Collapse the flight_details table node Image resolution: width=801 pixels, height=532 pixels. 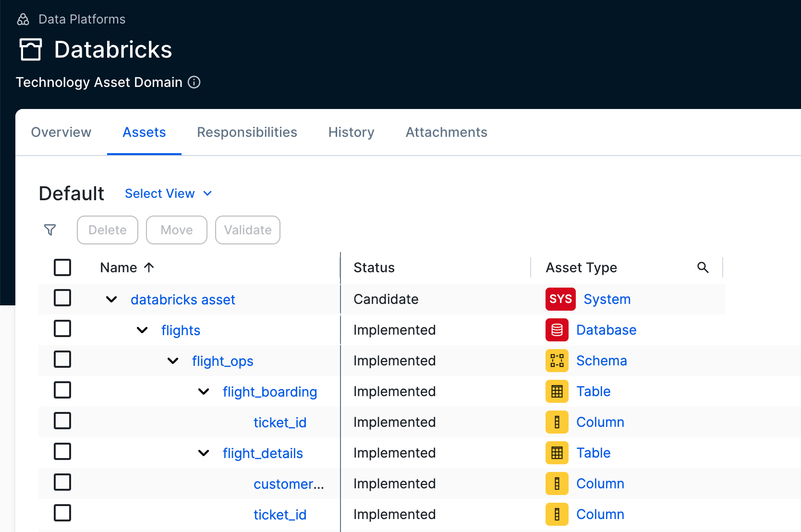pos(204,453)
